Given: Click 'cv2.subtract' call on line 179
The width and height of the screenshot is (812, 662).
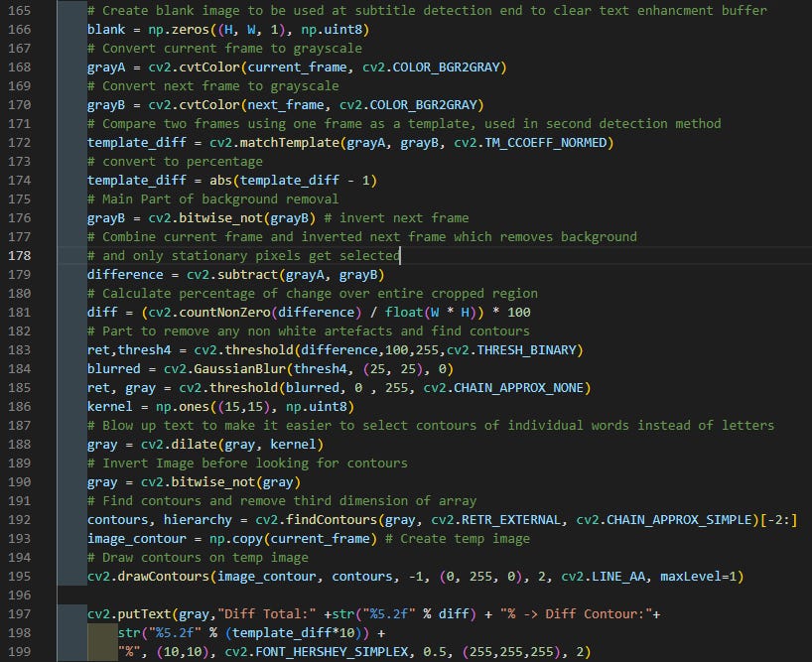Looking at the screenshot, I should tap(232, 274).
